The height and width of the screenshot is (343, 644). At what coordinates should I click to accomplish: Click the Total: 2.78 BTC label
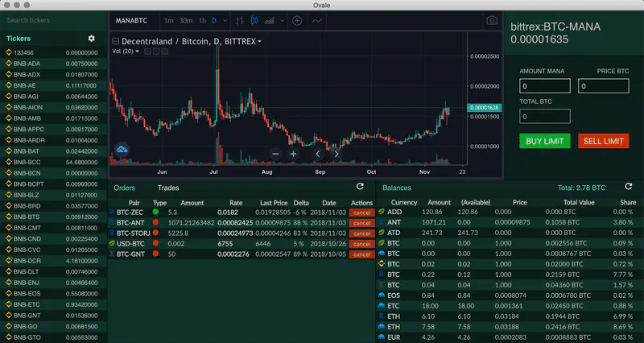[x=581, y=188]
